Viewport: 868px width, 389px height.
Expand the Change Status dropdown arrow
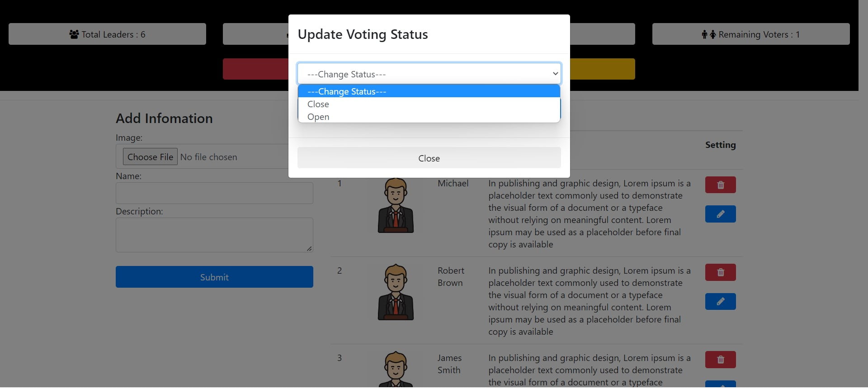click(555, 74)
